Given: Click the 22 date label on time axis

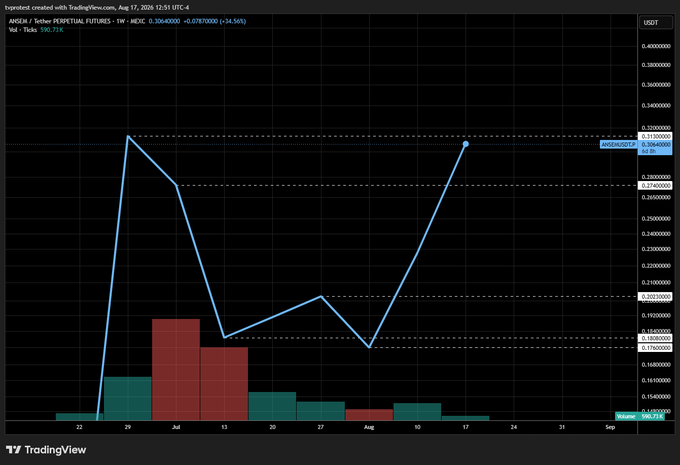Looking at the screenshot, I should [x=79, y=427].
